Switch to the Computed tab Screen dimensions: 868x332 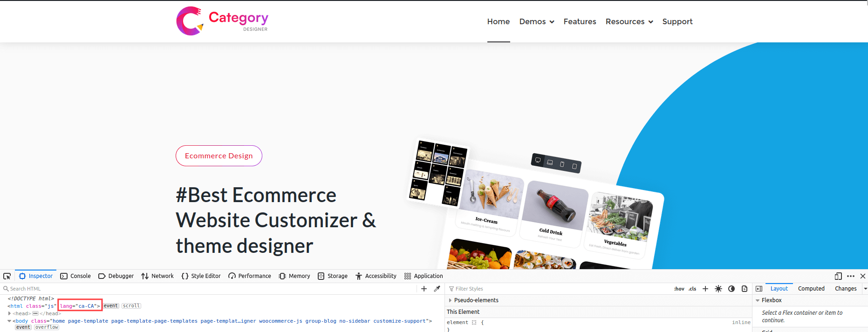pos(811,289)
